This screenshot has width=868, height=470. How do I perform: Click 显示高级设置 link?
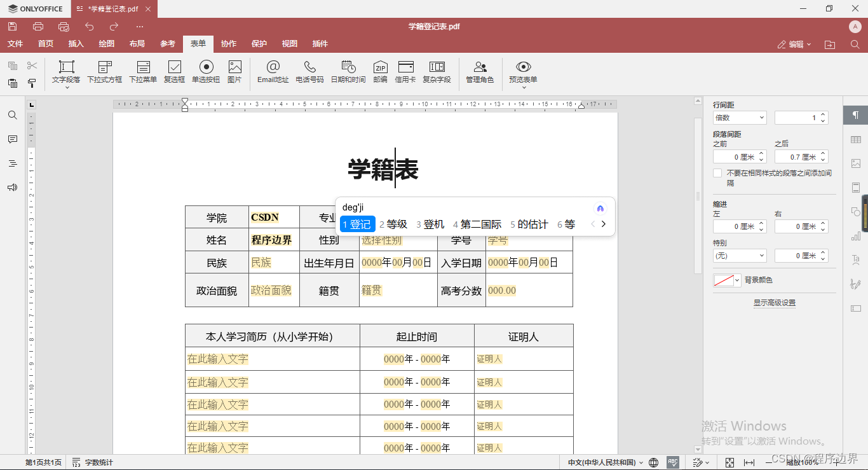[x=775, y=303]
